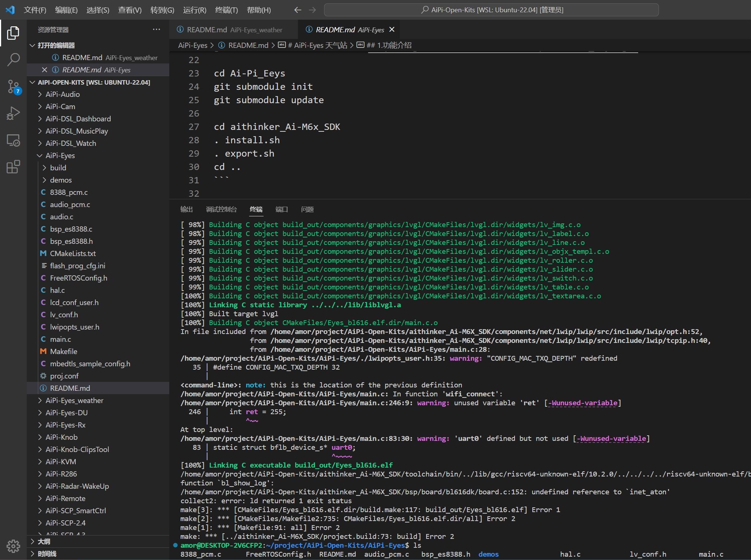The image size is (751, 560).
Task: Open the 选择(S) menu
Action: tap(98, 10)
